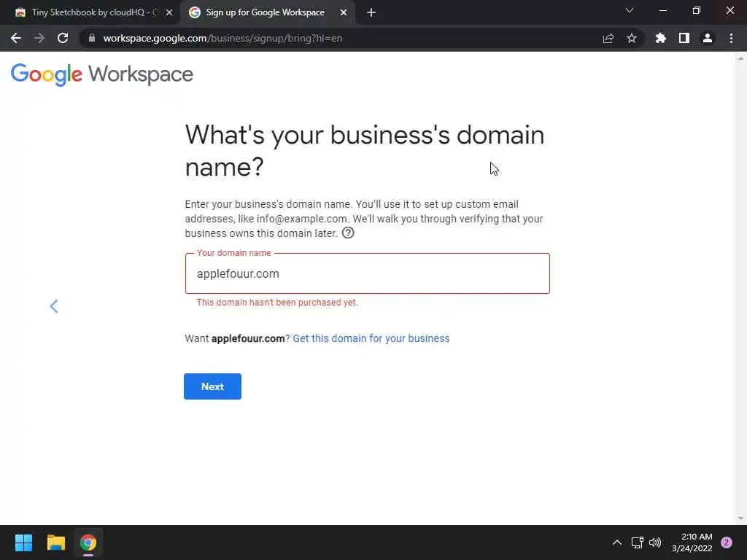
Task: Open the Extensions puzzle icon
Action: pos(661,38)
